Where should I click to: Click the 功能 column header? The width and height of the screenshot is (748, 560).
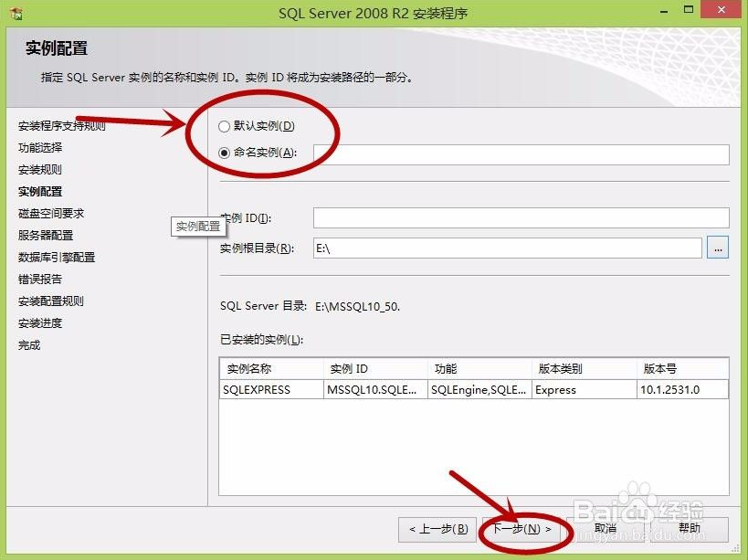tap(479, 369)
